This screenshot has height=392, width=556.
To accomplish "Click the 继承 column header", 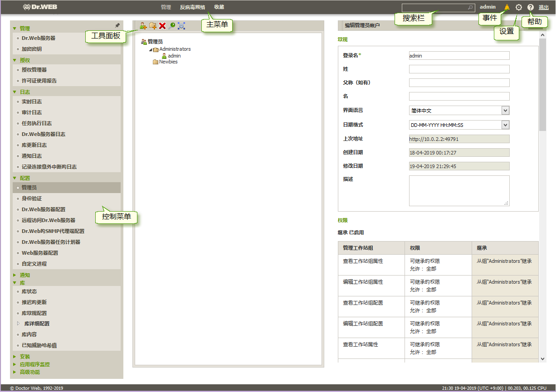I will click(505, 248).
